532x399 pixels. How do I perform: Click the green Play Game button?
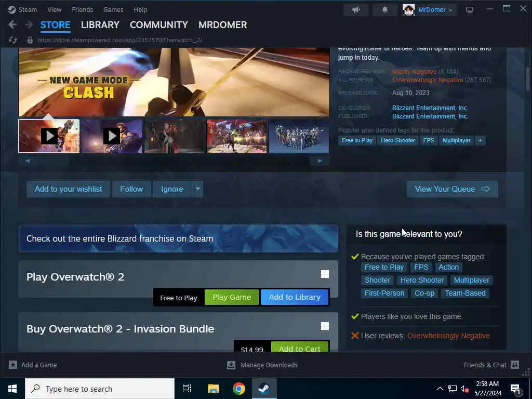[x=232, y=297]
